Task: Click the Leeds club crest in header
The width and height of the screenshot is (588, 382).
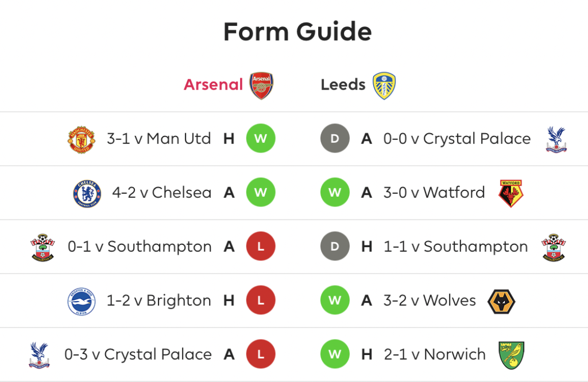Action: click(x=384, y=86)
